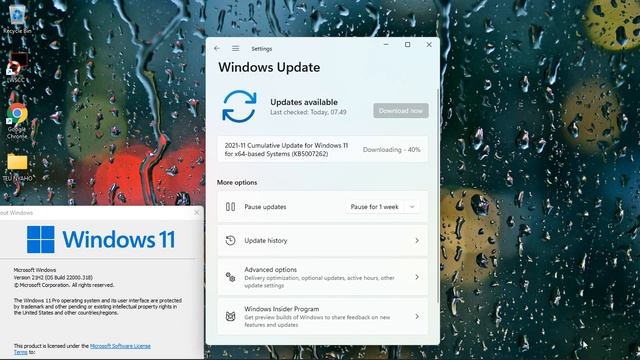Expand pause duration dropdown arrow
The height and width of the screenshot is (360, 640).
[412, 207]
